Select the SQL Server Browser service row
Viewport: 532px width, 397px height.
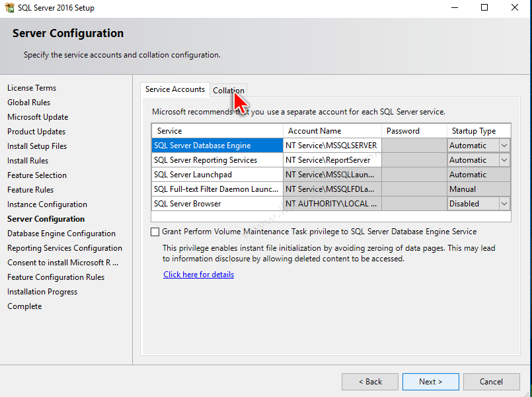click(217, 204)
